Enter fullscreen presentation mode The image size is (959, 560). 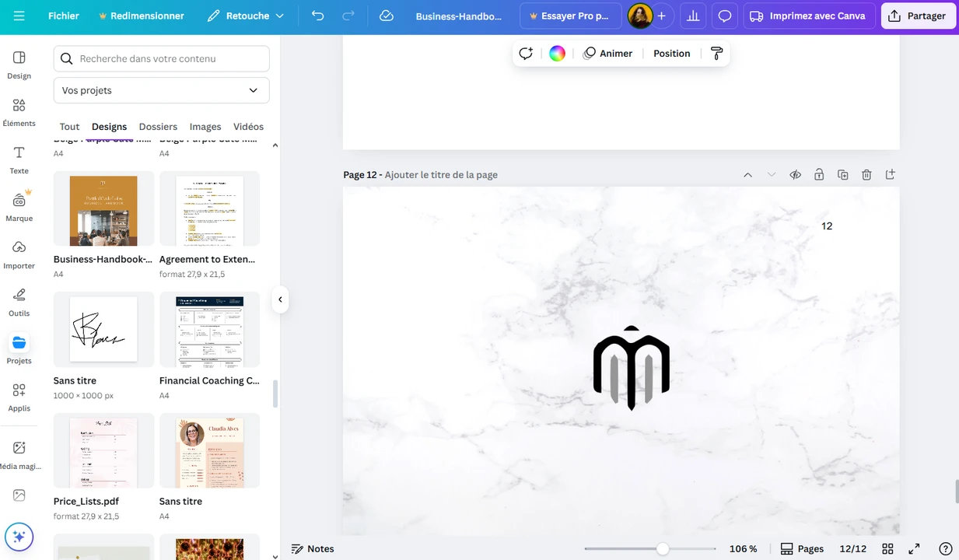[x=915, y=548]
